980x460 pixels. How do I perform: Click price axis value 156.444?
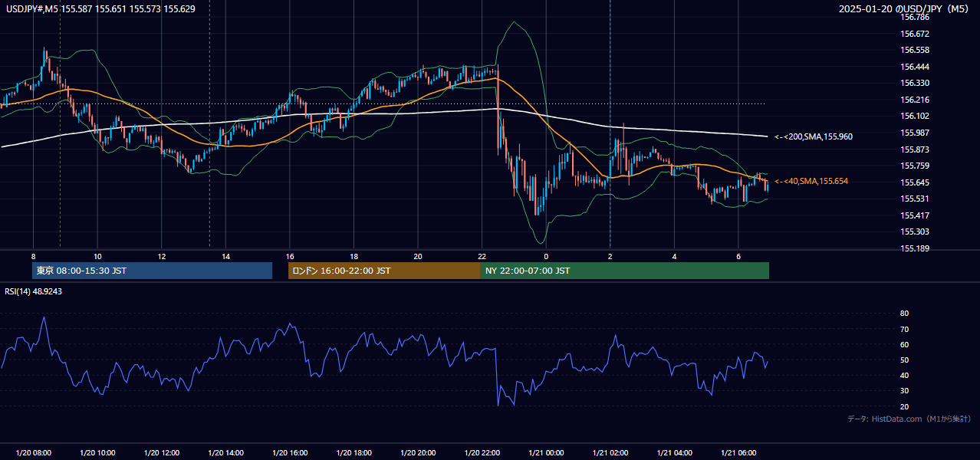[915, 67]
